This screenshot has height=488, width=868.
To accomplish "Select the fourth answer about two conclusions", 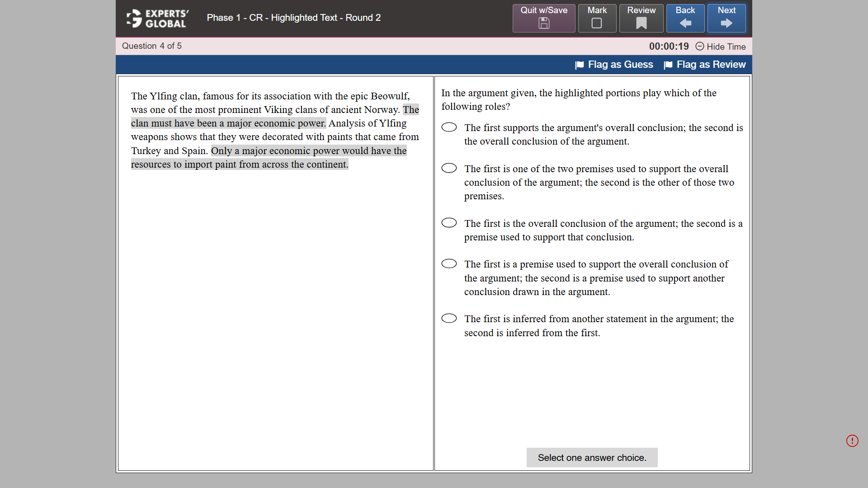I will 449,263.
